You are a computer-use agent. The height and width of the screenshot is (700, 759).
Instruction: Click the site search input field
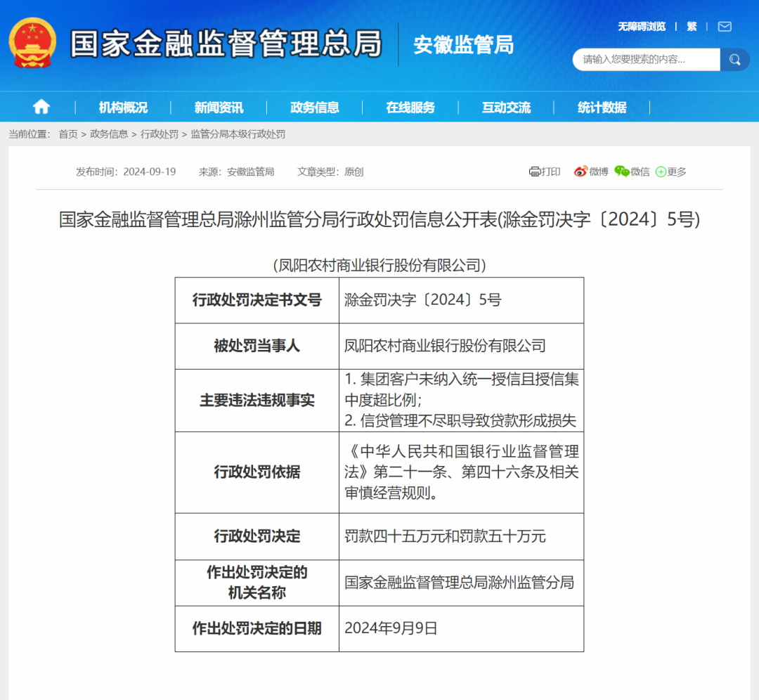point(647,60)
